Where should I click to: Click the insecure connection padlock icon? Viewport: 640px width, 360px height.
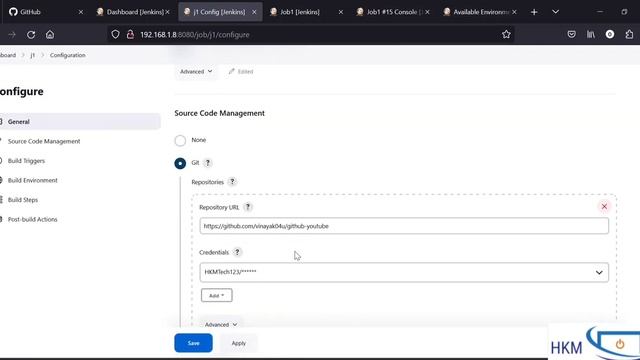click(x=130, y=35)
